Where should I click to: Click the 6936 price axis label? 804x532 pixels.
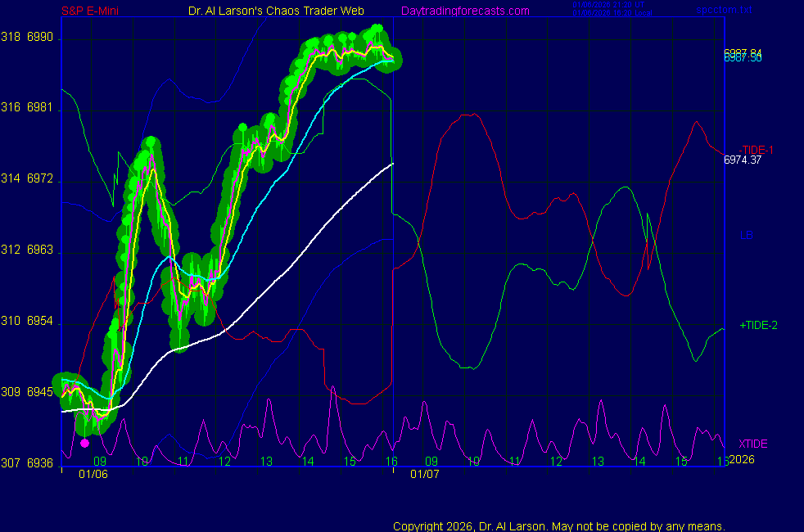41,463
